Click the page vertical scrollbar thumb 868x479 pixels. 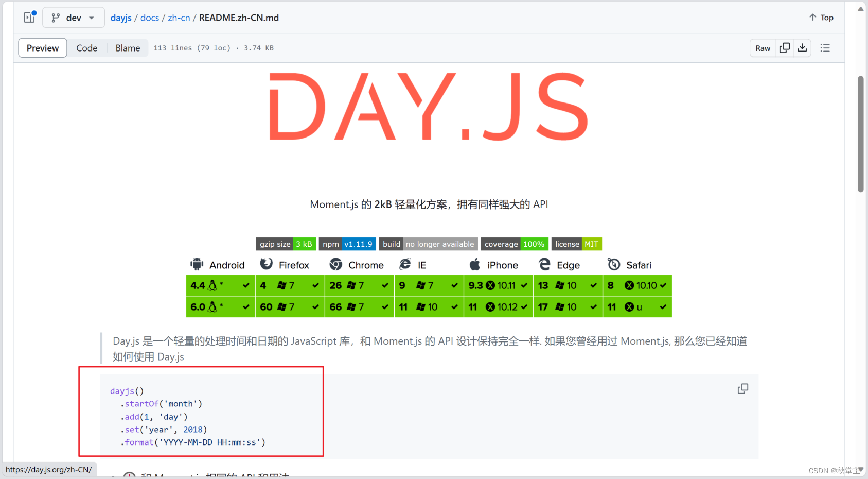point(861,134)
